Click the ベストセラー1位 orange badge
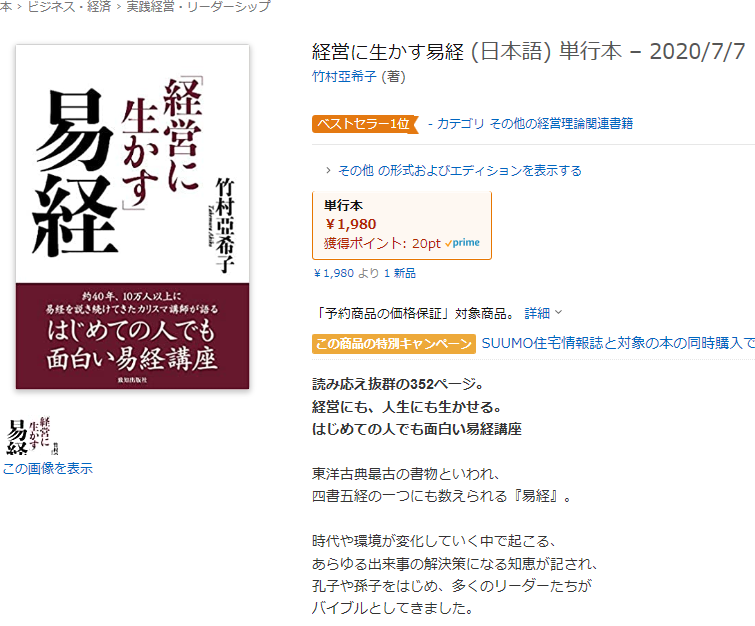The image size is (755, 626). [x=365, y=124]
